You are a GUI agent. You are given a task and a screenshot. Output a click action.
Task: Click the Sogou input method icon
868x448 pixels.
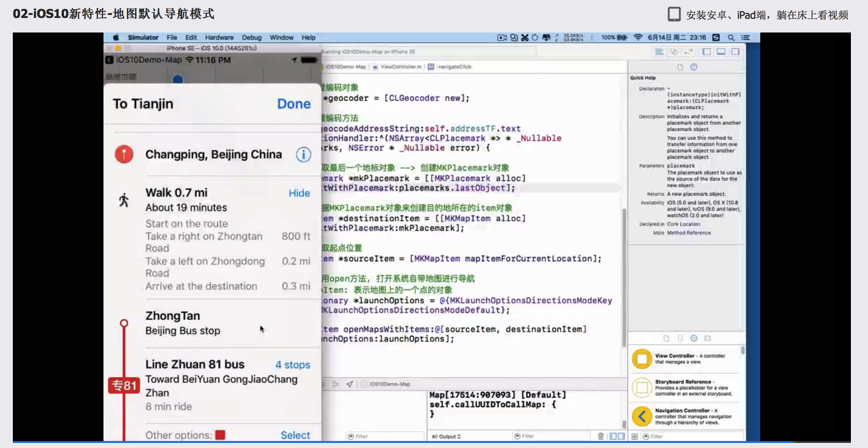click(x=716, y=38)
